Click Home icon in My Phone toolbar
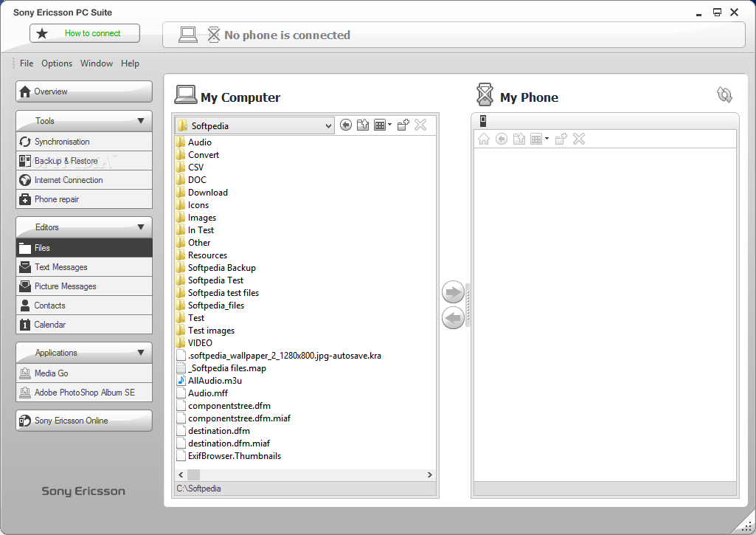Viewport: 756px width, 535px height. pyautogui.click(x=484, y=139)
